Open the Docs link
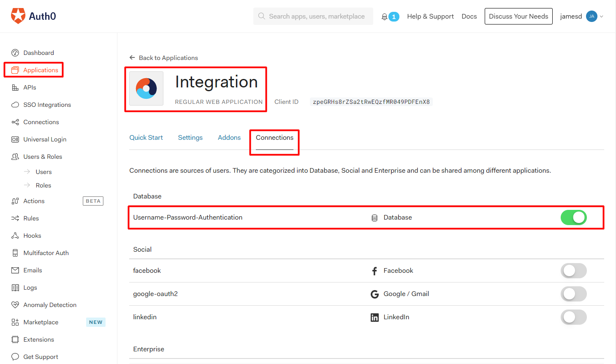616x364 pixels. tap(469, 16)
